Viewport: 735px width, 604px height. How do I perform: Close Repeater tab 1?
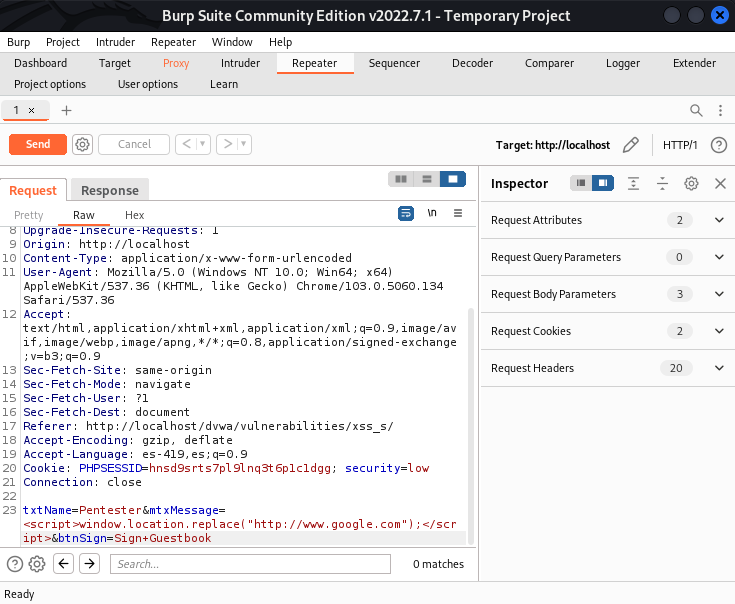click(x=31, y=111)
